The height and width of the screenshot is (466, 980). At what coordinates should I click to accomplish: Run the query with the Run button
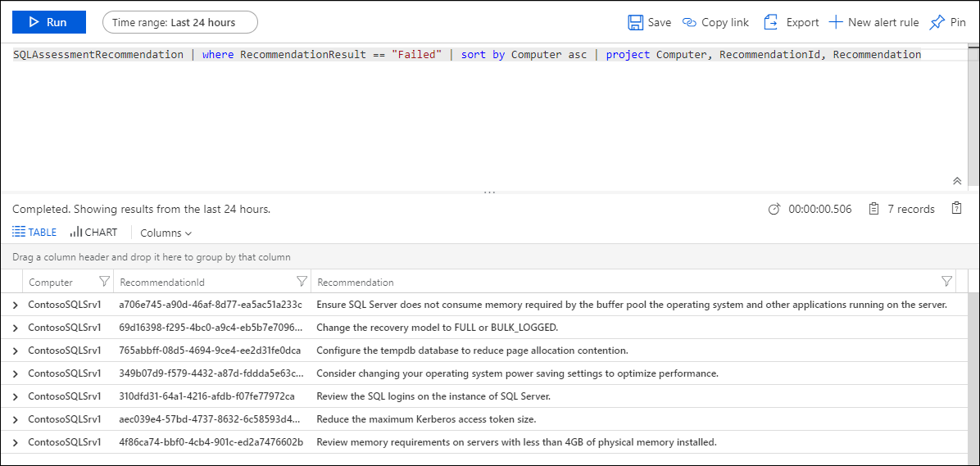coord(48,22)
